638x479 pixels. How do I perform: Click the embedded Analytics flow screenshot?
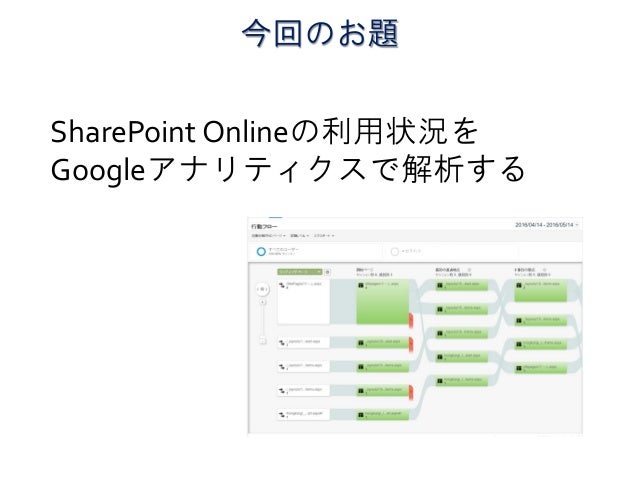pyautogui.click(x=415, y=326)
